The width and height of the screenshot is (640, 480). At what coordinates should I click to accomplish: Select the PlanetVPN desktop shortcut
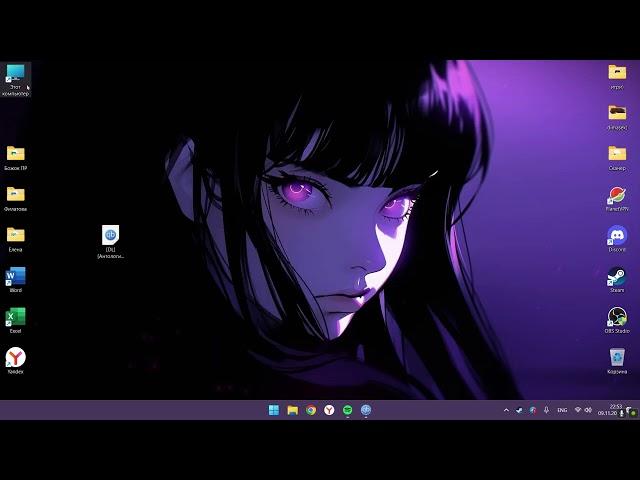coord(617,199)
